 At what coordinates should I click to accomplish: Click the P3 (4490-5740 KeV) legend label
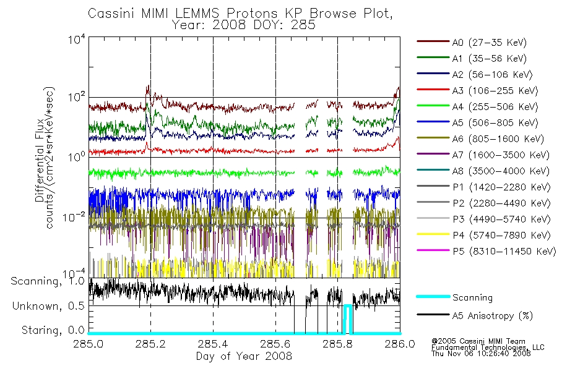(x=501, y=220)
